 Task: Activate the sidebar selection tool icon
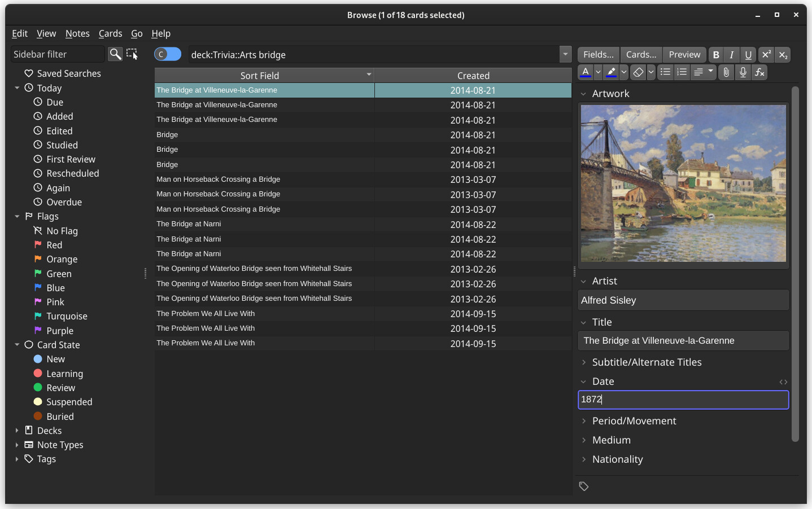click(x=132, y=54)
